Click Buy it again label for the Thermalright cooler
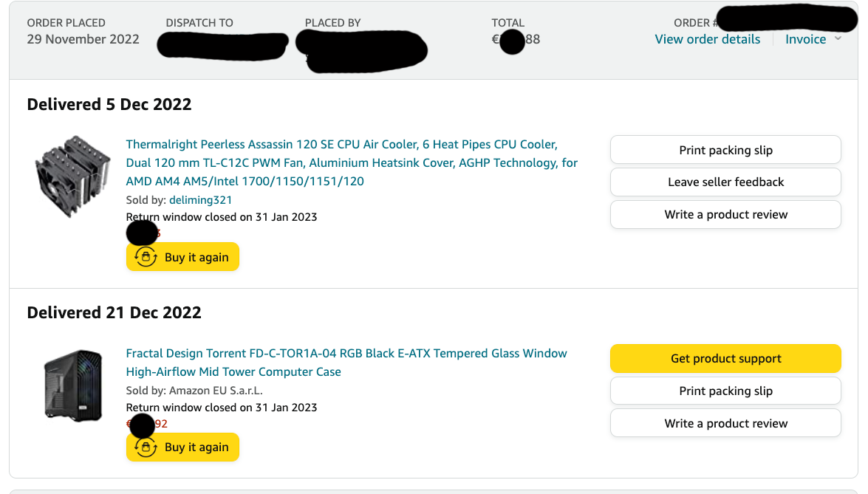This screenshot has width=868, height=494. [x=197, y=257]
